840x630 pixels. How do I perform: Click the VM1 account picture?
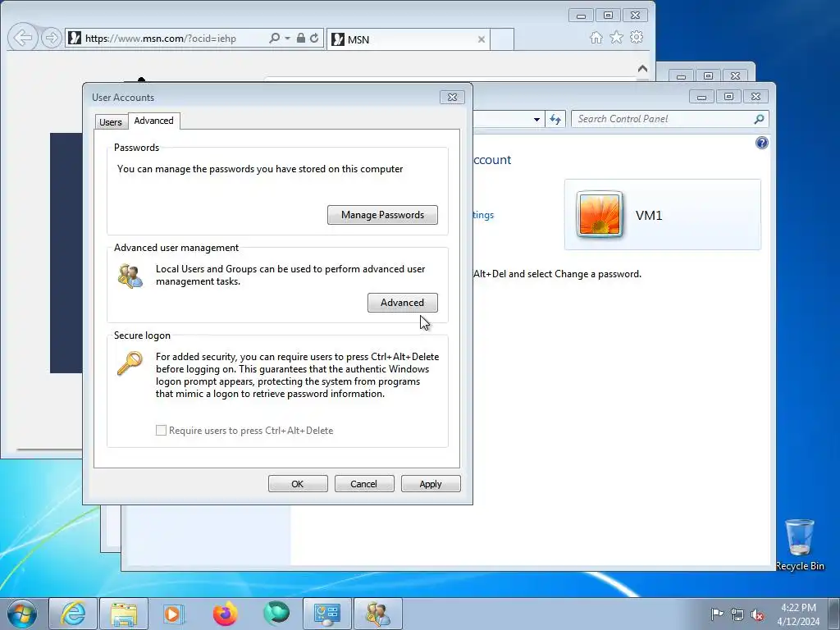[x=600, y=214]
